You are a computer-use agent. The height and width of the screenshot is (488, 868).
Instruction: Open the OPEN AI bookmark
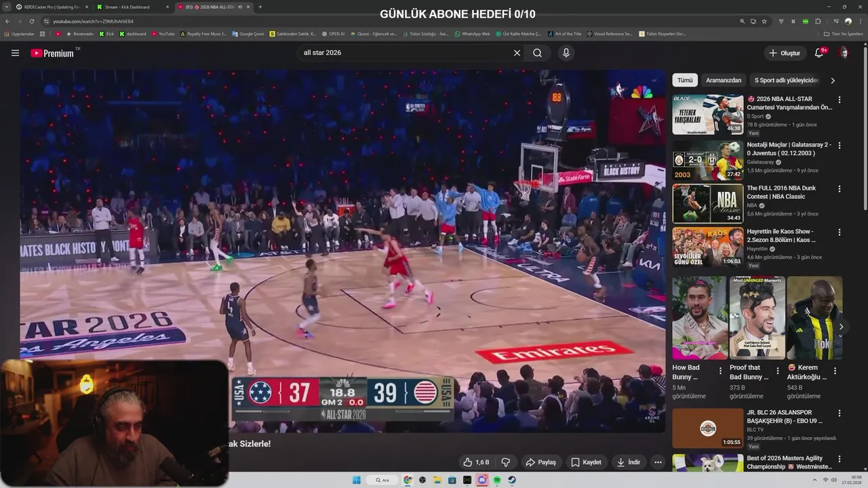pos(333,33)
